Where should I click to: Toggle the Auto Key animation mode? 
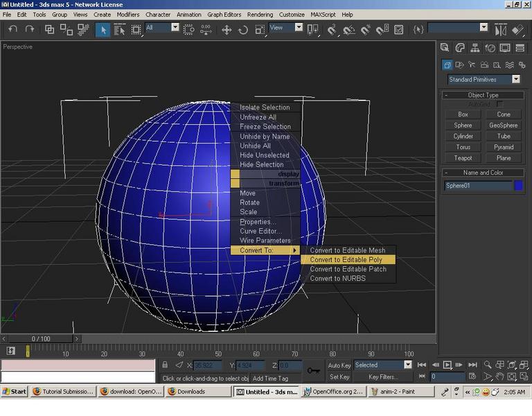[339, 365]
